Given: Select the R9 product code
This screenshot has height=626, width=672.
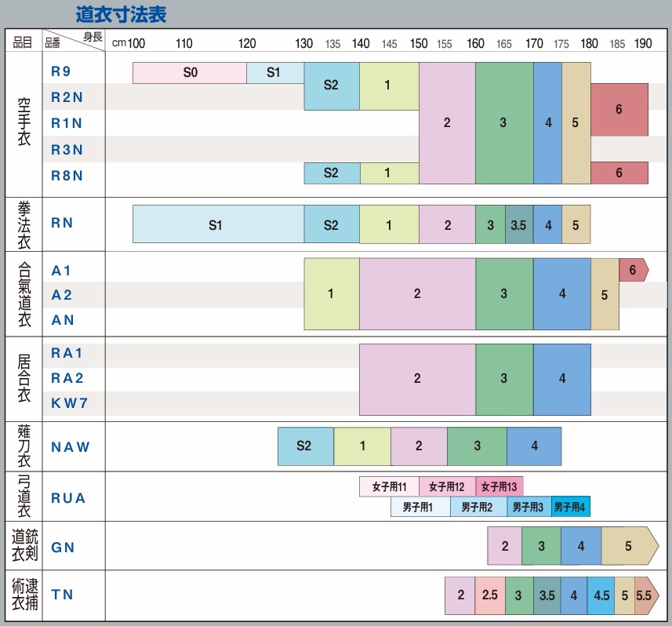Looking at the screenshot, I should [61, 71].
